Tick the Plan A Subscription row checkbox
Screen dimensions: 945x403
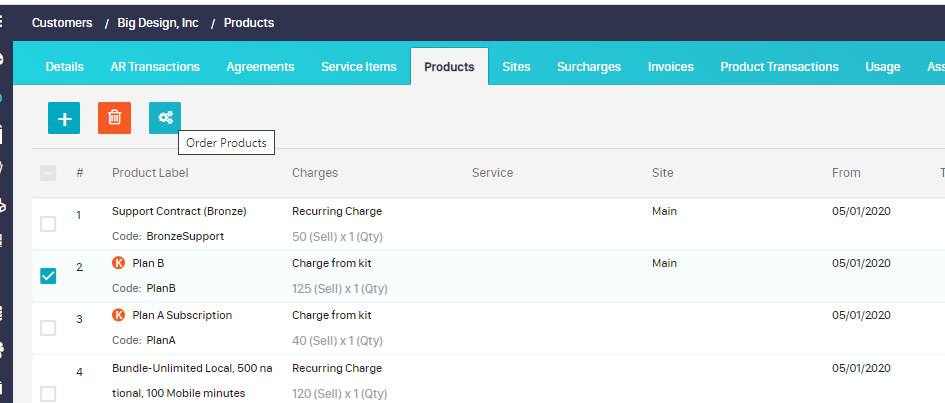[x=48, y=328]
